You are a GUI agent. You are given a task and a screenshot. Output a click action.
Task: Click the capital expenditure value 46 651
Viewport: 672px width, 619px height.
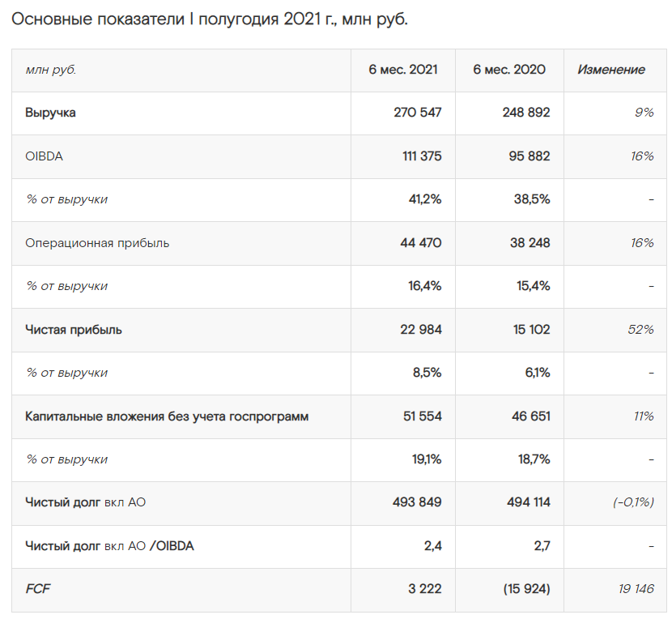[526, 416]
